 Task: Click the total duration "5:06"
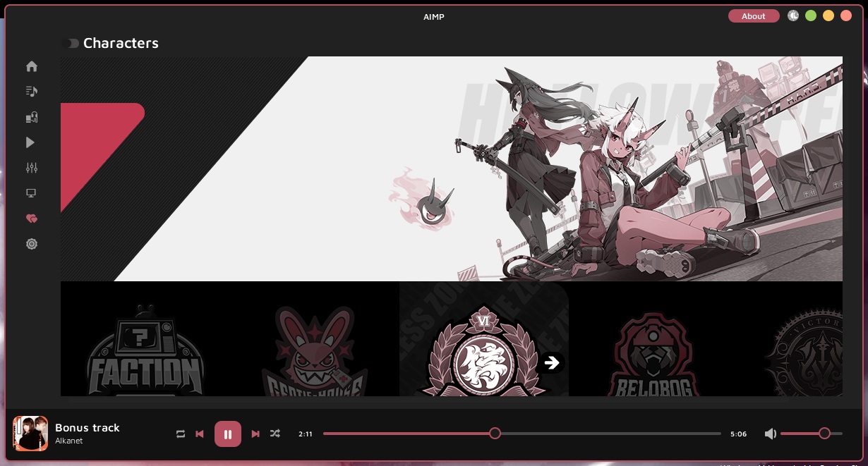pyautogui.click(x=738, y=434)
